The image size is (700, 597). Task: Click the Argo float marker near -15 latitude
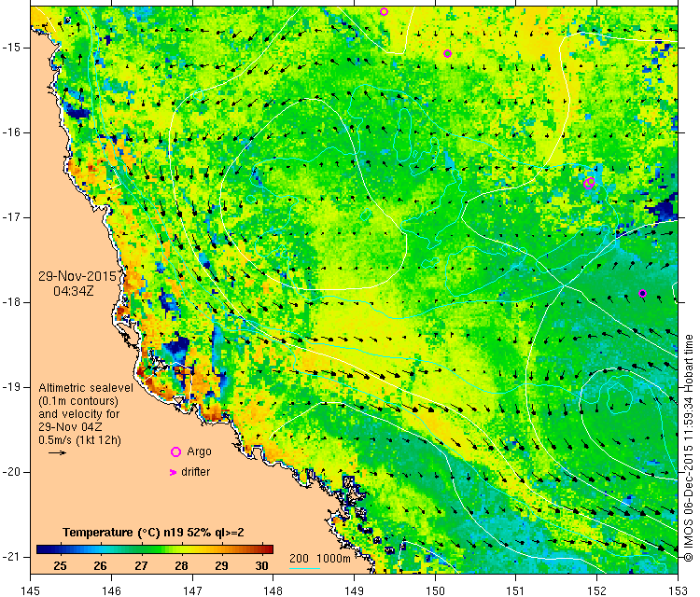coord(447,53)
